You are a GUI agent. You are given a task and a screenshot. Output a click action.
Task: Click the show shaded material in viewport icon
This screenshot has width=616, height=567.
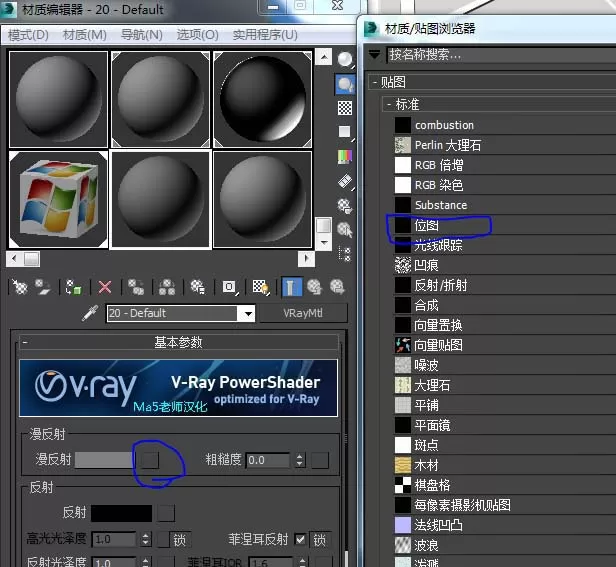260,287
